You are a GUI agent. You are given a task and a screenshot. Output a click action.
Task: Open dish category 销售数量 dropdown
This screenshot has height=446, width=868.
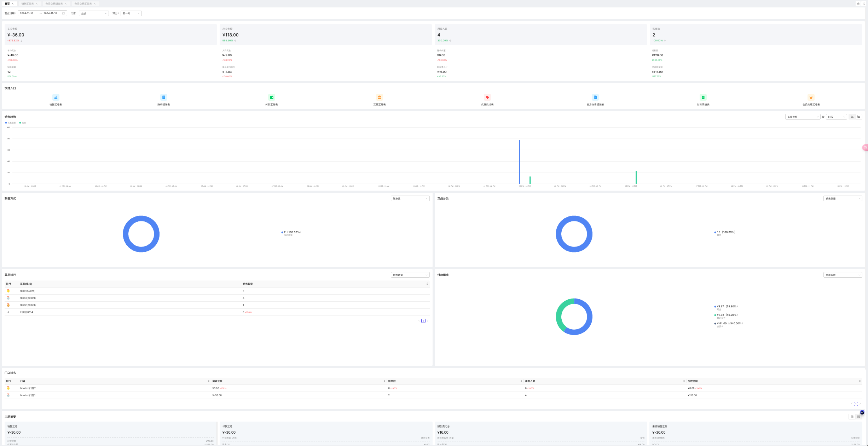[843, 198]
